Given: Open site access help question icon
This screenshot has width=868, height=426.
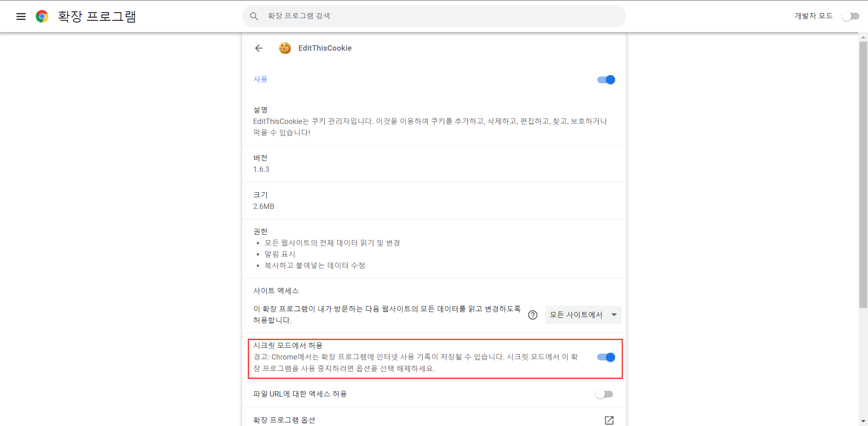Looking at the screenshot, I should tap(533, 315).
